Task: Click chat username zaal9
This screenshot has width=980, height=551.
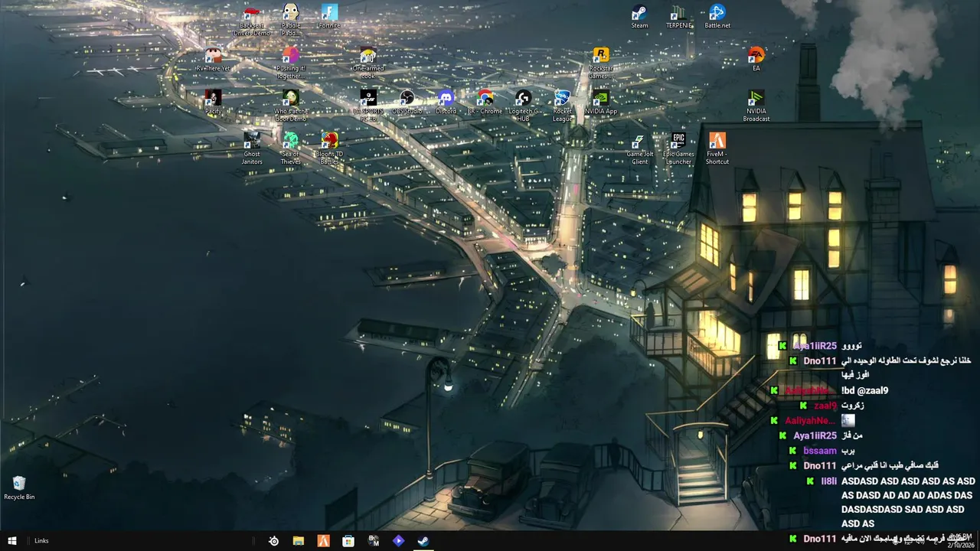Action: pyautogui.click(x=825, y=406)
